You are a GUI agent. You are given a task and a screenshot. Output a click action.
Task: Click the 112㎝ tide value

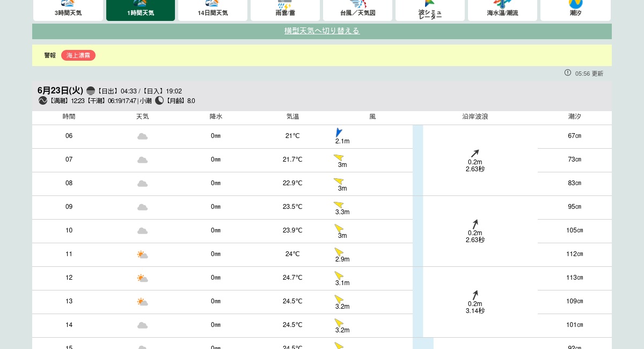(x=575, y=254)
